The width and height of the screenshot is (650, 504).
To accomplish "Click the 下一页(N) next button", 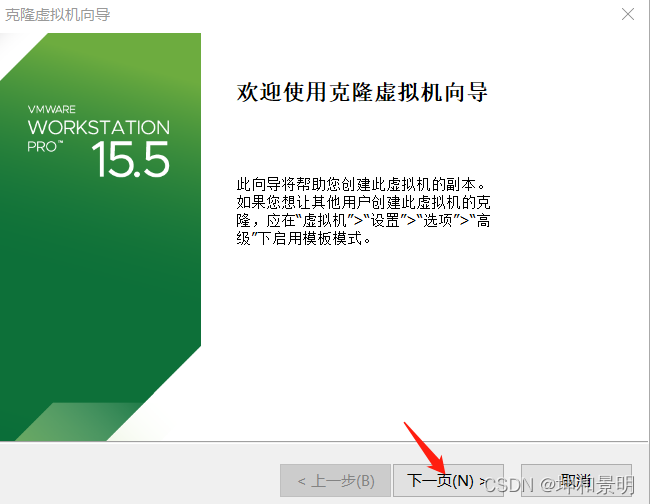I will [x=448, y=480].
